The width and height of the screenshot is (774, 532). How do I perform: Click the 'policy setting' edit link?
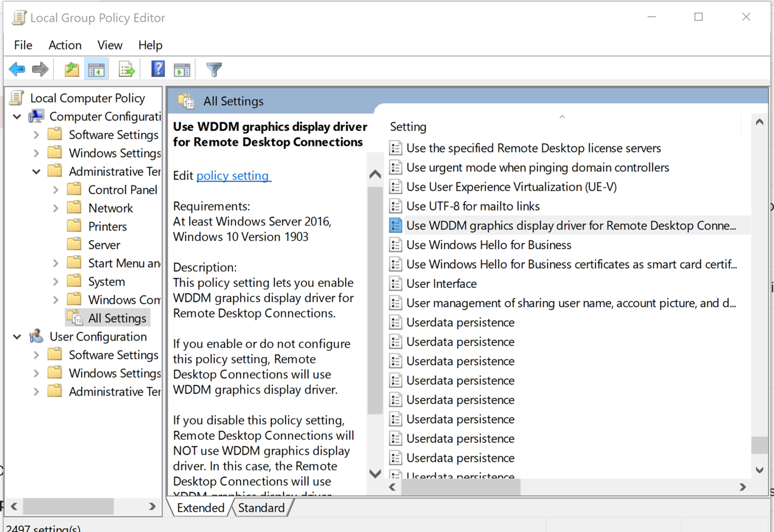pyautogui.click(x=233, y=175)
